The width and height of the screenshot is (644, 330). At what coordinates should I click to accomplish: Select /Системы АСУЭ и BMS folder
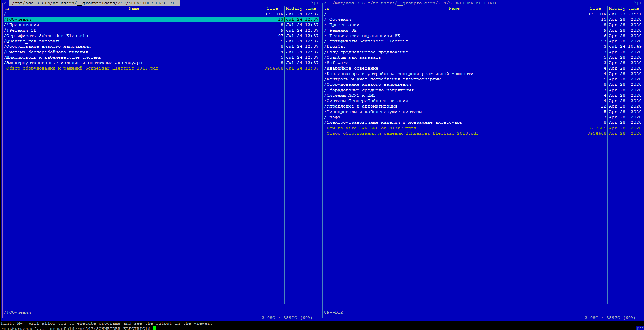(x=483, y=95)
